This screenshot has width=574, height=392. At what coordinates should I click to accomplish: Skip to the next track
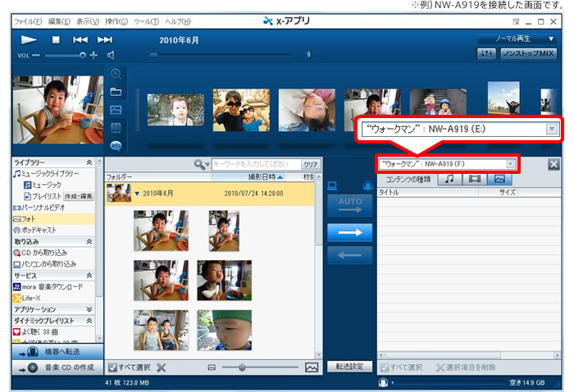104,39
